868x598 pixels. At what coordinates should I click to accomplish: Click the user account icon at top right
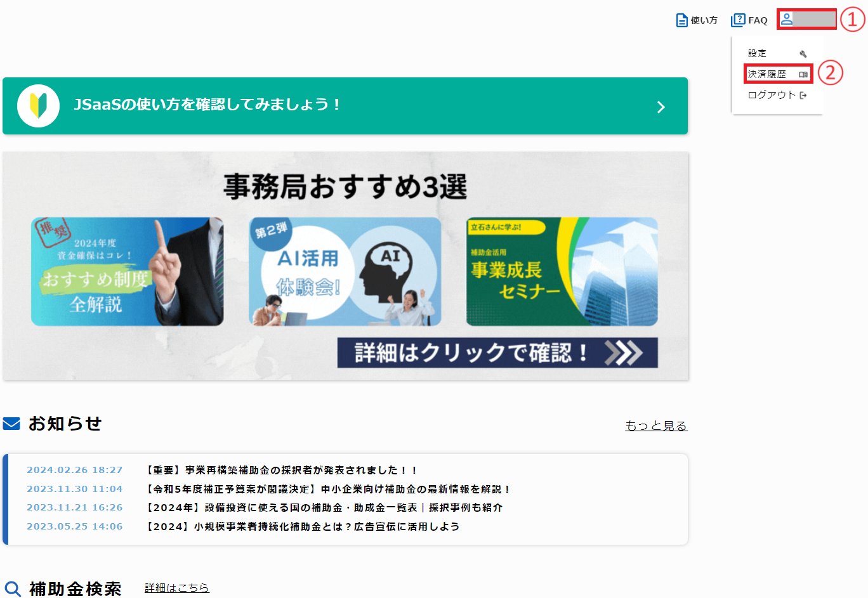pyautogui.click(x=787, y=20)
